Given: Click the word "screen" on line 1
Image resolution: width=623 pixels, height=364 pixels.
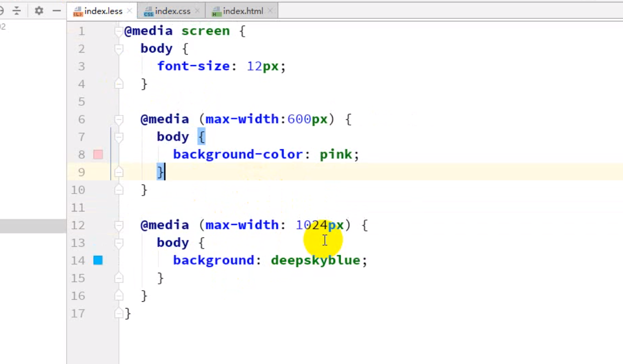Looking at the screenshot, I should pyautogui.click(x=205, y=31).
